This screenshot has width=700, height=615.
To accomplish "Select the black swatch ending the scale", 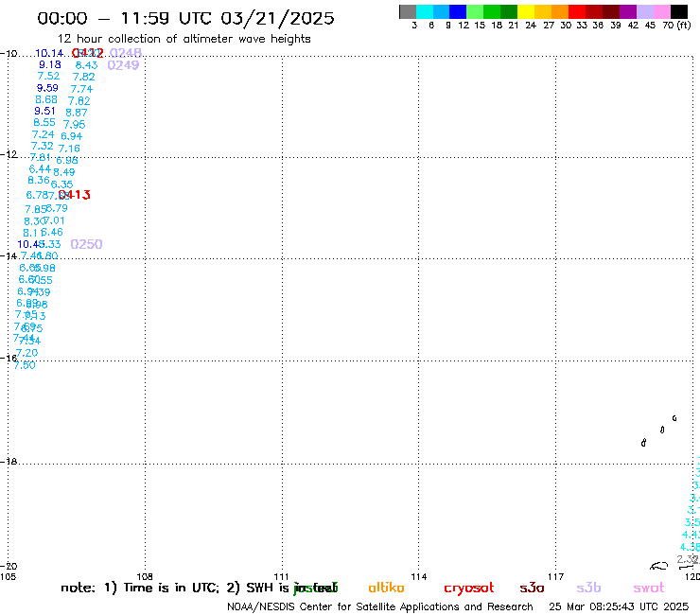I will [679, 11].
